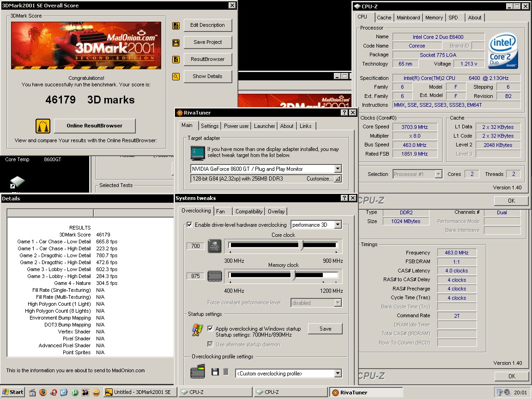This screenshot has height=399, width=532.
Task: Click the yellow tree icon beside Online ResultBrowser
Action: pyautogui.click(x=43, y=126)
